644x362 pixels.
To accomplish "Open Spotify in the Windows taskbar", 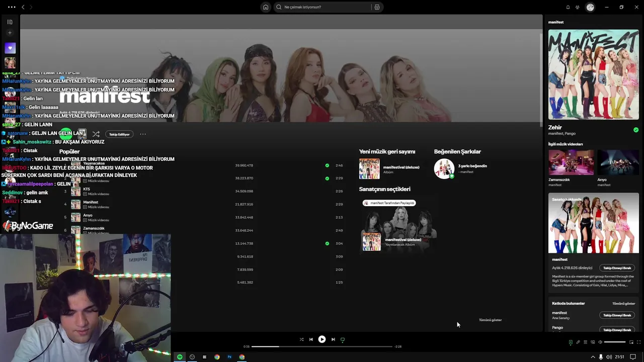I will (x=180, y=357).
